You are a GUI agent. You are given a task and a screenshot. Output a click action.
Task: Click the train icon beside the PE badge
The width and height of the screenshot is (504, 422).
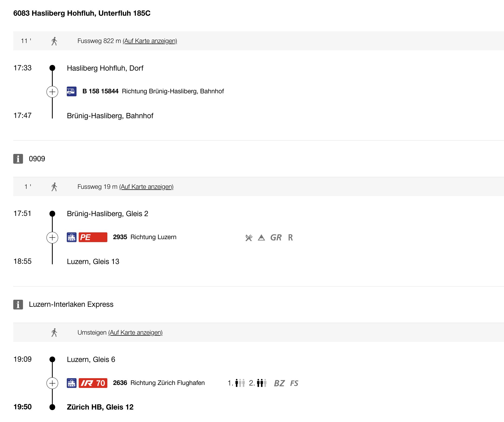pyautogui.click(x=72, y=237)
